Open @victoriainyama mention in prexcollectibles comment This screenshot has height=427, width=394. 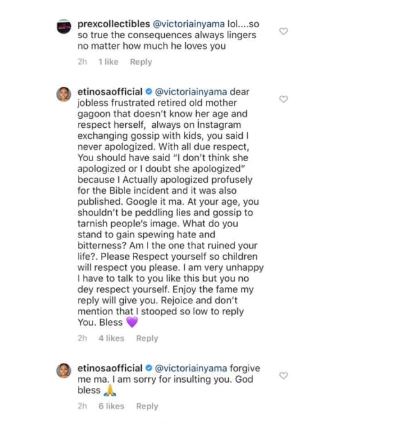click(189, 24)
